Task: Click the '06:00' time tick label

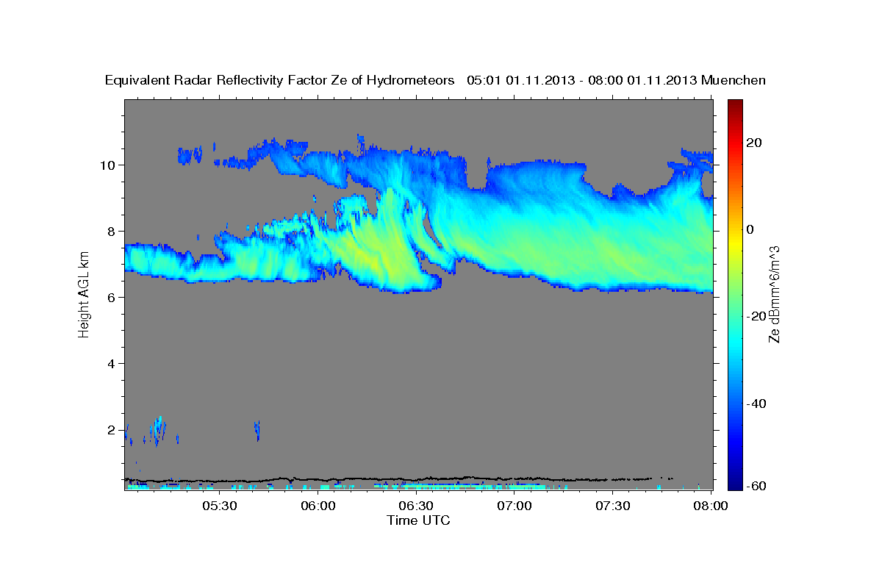Action: pyautogui.click(x=318, y=506)
